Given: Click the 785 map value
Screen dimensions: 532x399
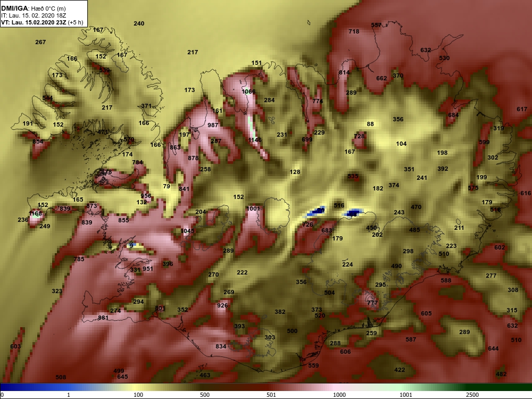Looking at the screenshot, I should coord(79,259).
